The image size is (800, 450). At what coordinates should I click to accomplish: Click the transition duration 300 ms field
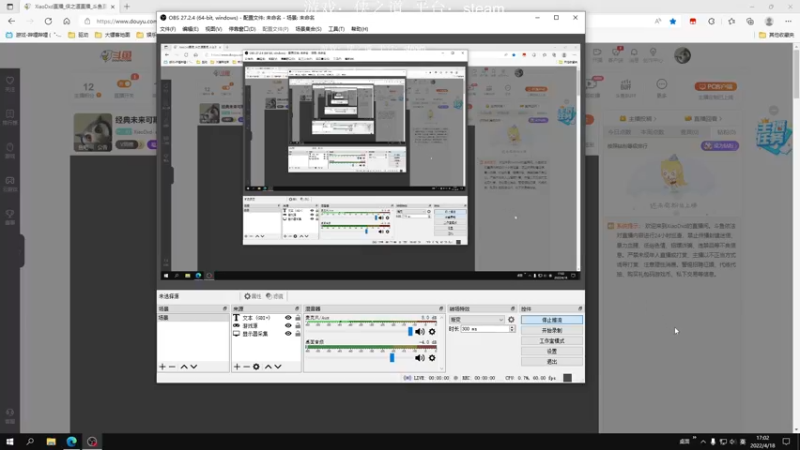click(x=484, y=329)
